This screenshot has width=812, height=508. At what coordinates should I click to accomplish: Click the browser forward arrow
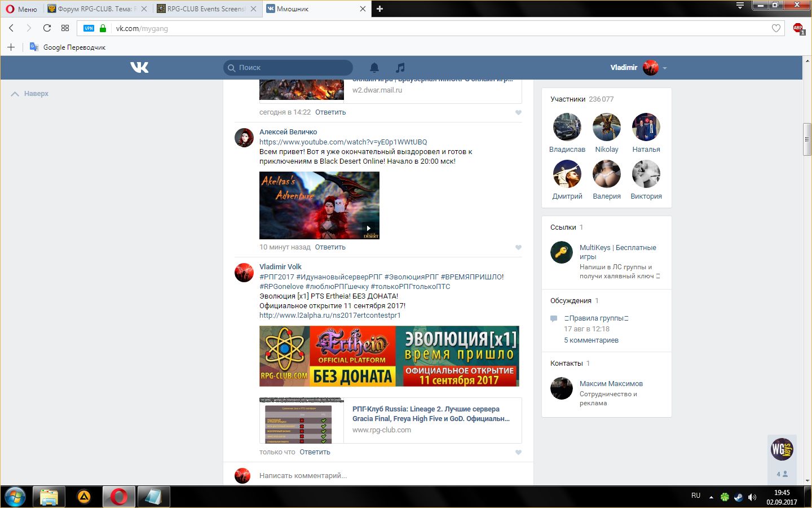click(29, 28)
